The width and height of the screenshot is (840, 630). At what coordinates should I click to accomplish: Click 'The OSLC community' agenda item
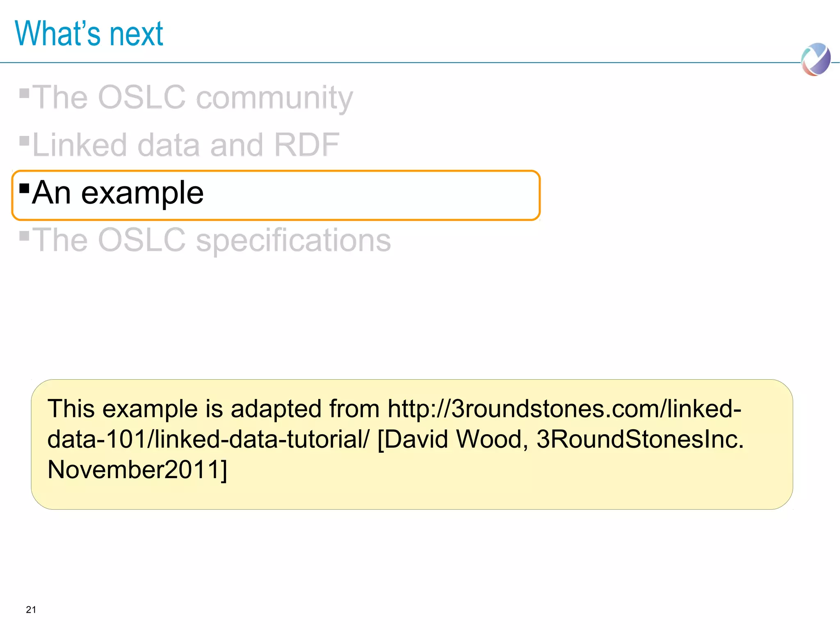(192, 98)
